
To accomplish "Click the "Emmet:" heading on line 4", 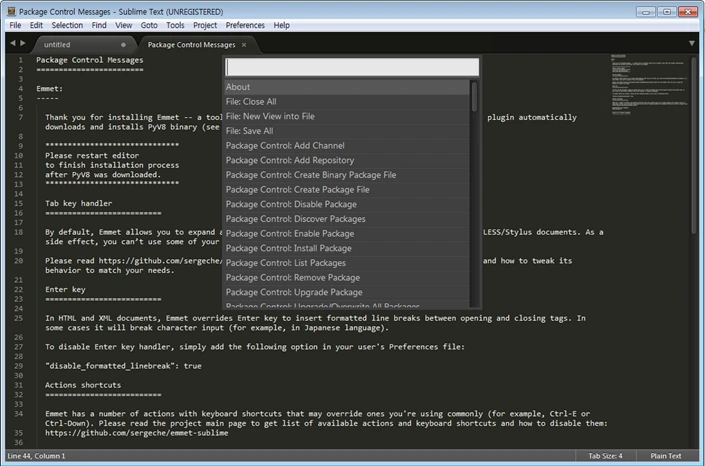I will click(49, 89).
